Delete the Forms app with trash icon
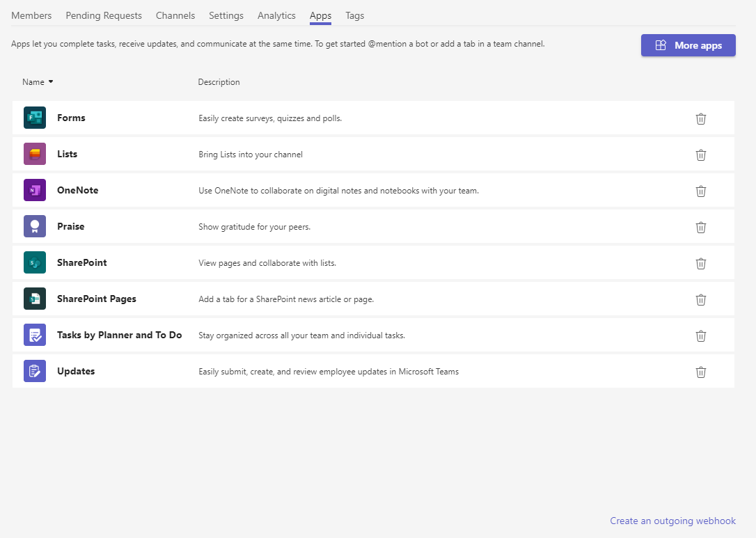Screen dimensions: 756x538 click(700, 118)
